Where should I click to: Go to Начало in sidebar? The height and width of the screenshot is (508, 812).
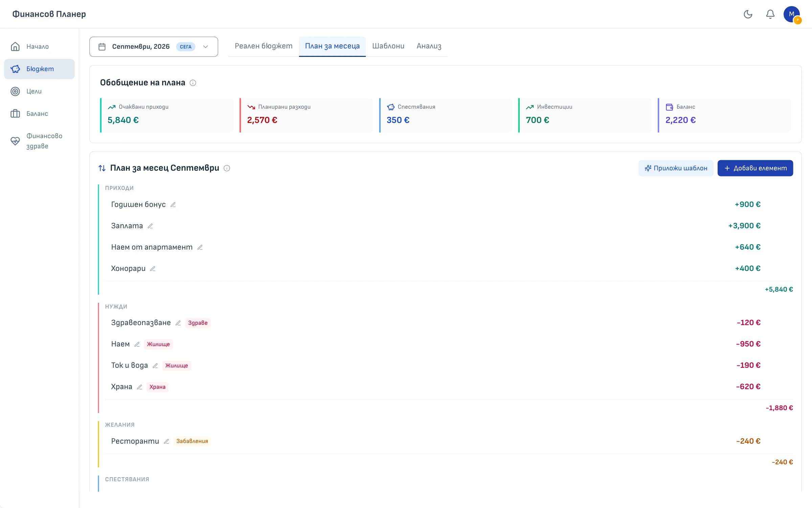coord(39,46)
